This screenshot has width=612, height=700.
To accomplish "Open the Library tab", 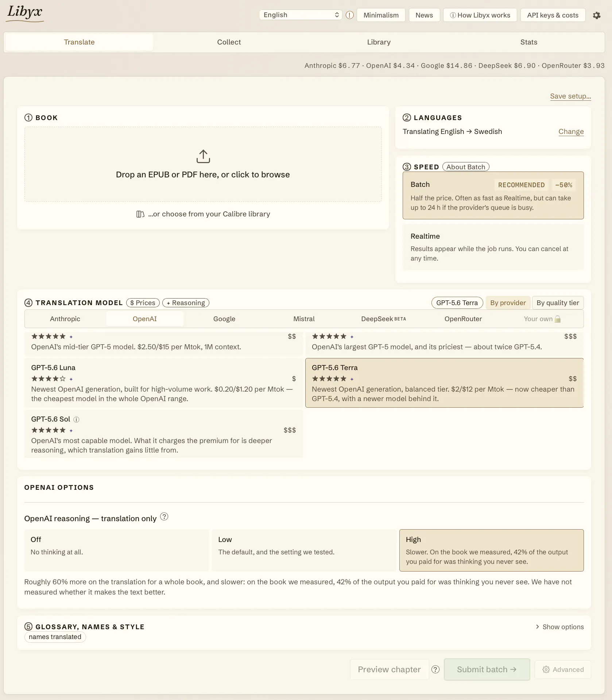I will [x=379, y=42].
